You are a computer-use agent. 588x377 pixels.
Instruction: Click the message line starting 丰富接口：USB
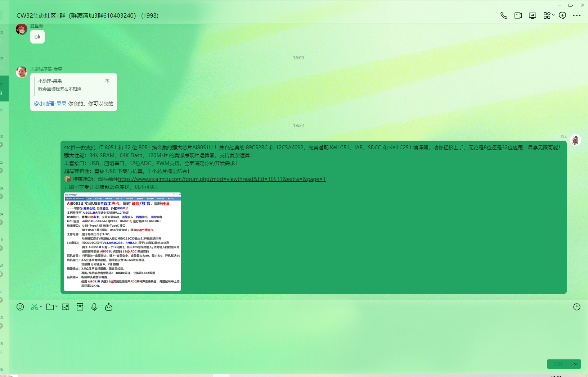pyautogui.click(x=151, y=163)
